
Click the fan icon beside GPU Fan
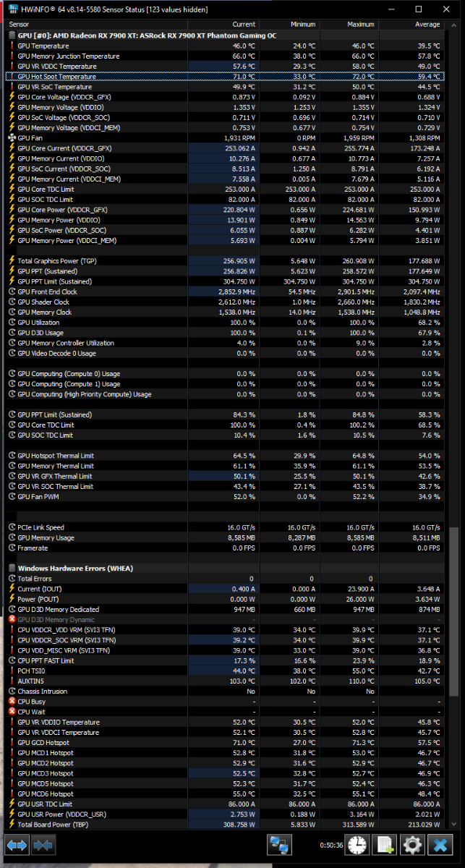pos(12,137)
